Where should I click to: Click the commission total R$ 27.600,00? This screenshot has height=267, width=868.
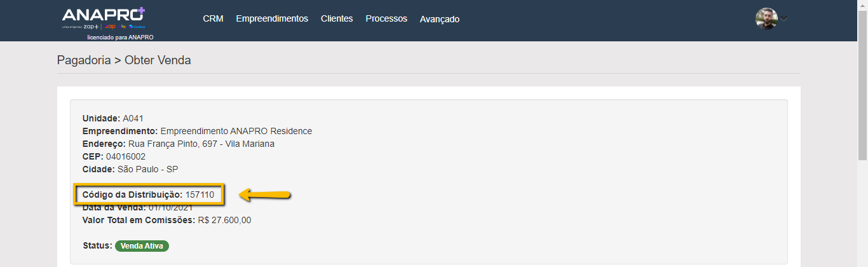[x=225, y=220]
